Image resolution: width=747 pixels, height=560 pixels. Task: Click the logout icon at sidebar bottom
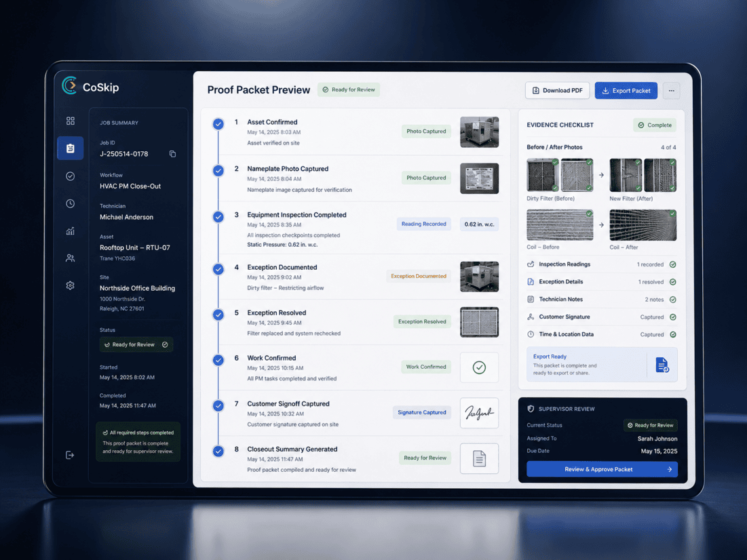[x=70, y=455]
